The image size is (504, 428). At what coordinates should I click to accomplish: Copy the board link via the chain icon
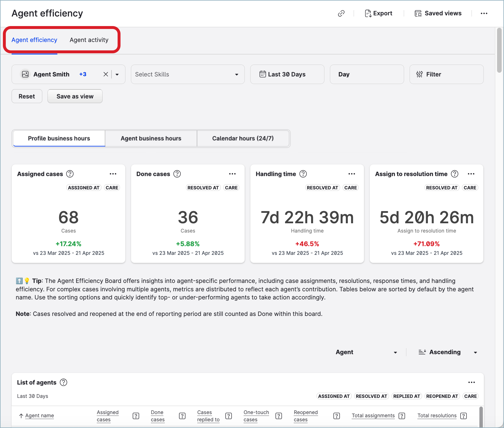(341, 13)
